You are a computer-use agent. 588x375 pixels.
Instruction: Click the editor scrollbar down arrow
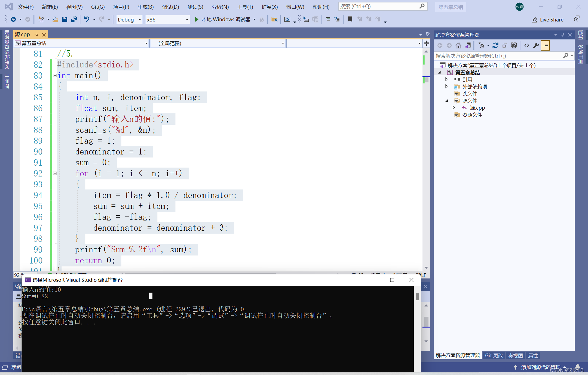coord(426,268)
